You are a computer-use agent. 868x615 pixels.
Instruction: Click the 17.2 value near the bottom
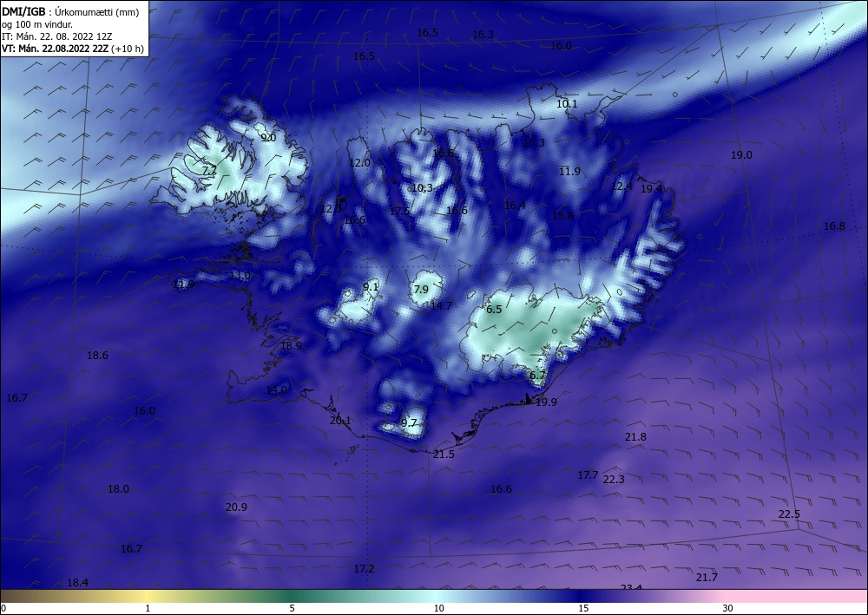365,568
